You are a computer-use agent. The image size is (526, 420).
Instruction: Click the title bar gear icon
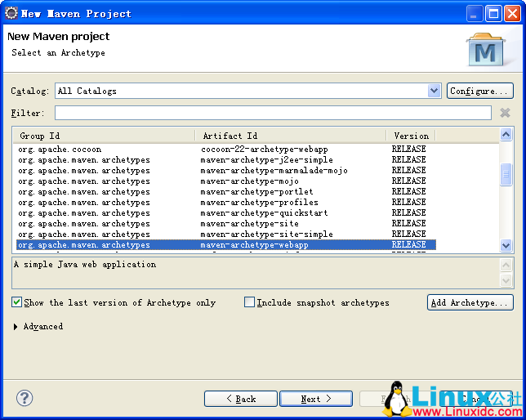tap(11, 13)
